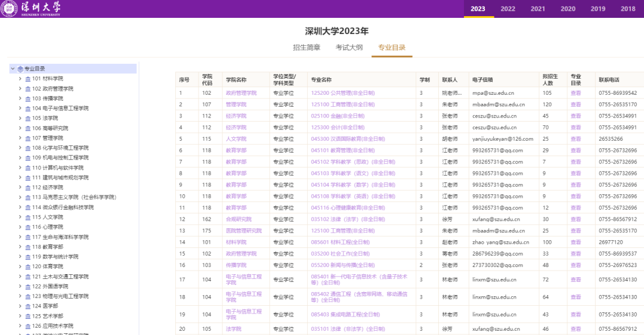644x335 pixels.
Task: Click 查看 in the 035200 社会工作 row
Action: click(x=575, y=254)
